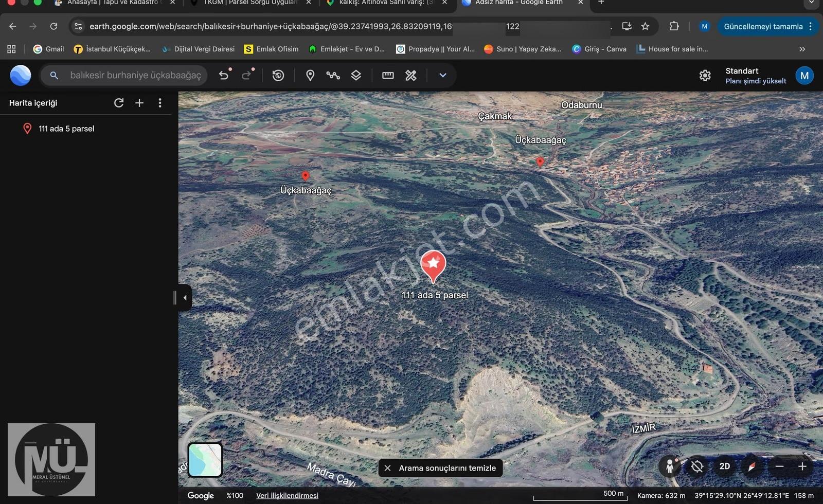This screenshot has height=504, width=823.
Task: Expand the toolbar's more tools chevron
Action: point(442,76)
